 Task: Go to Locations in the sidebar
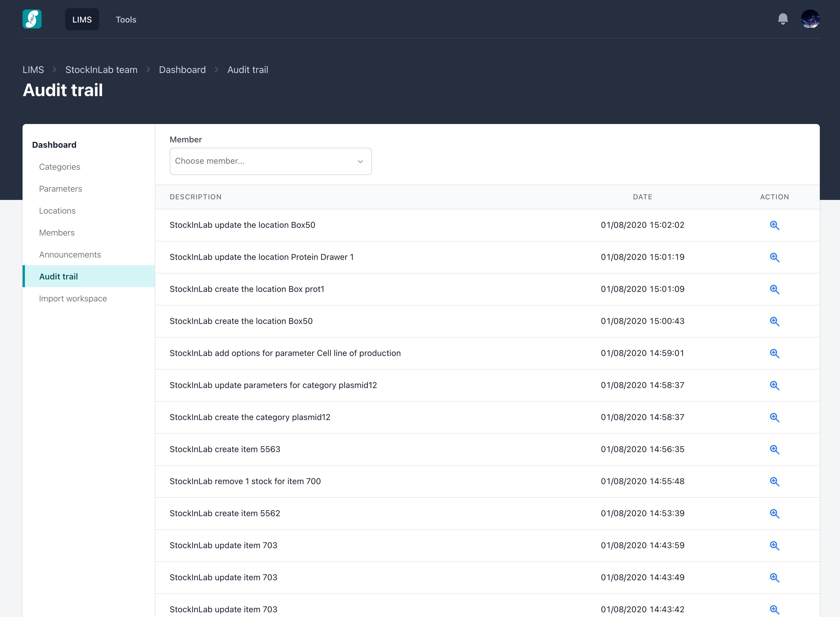pos(57,211)
